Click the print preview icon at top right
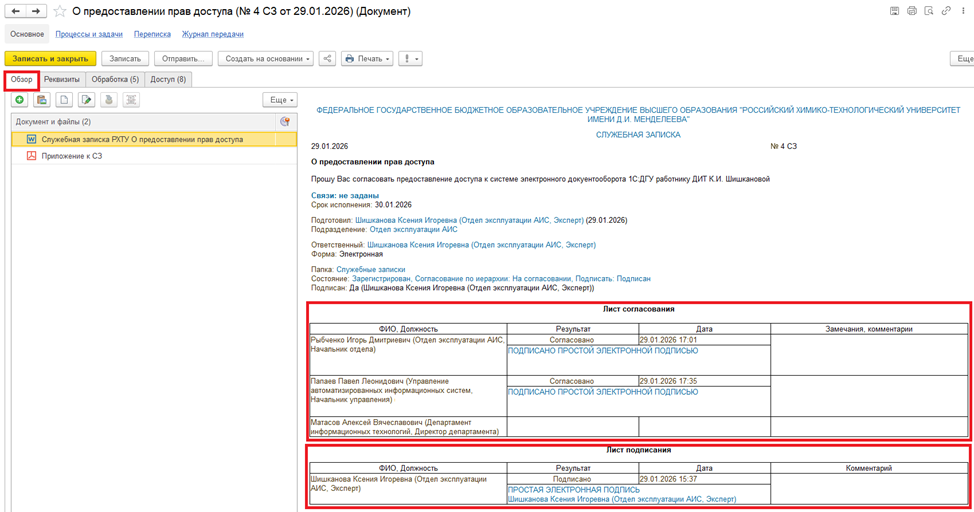The image size is (974, 512). 928,11
